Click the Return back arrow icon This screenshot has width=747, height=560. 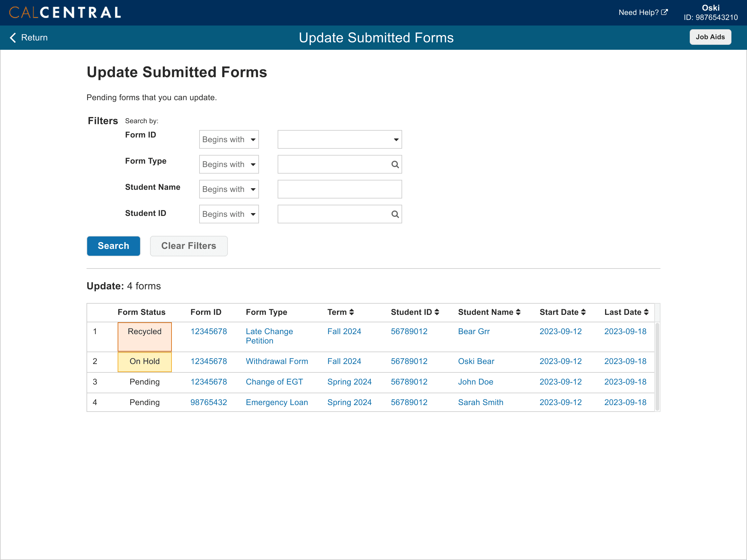[13, 37]
